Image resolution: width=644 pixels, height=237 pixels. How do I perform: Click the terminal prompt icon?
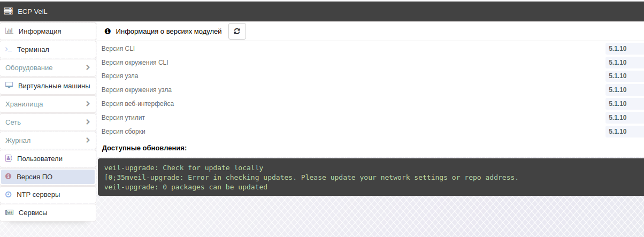pyautogui.click(x=9, y=49)
